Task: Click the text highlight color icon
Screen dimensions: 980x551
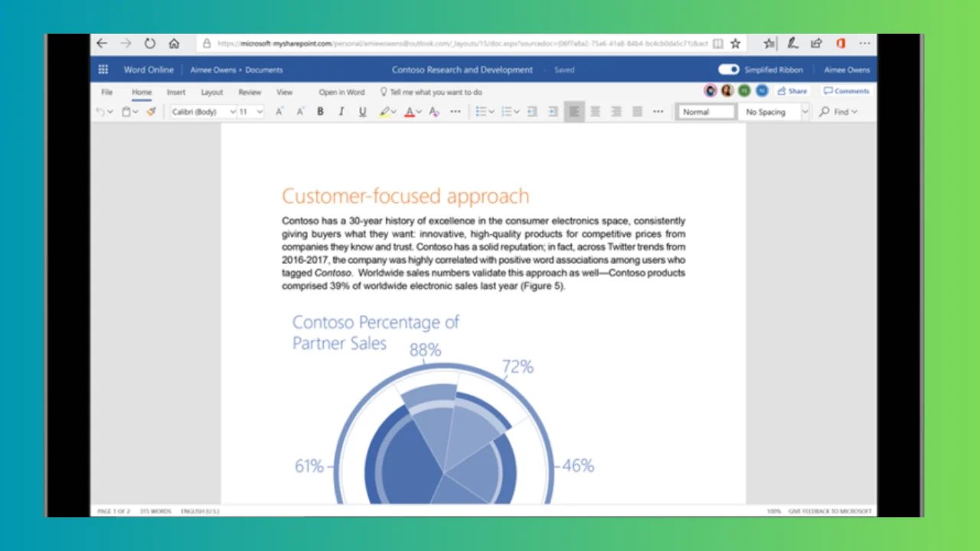Action: pos(384,112)
